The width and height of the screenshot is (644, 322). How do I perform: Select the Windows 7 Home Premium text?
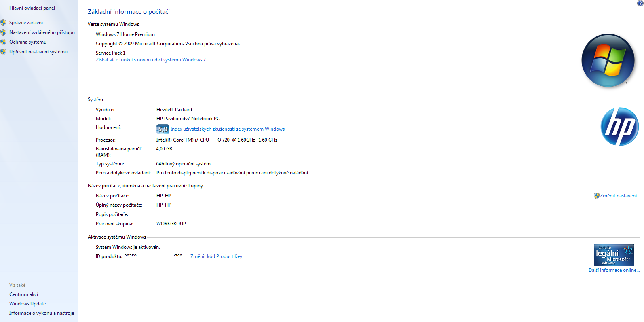tap(125, 34)
